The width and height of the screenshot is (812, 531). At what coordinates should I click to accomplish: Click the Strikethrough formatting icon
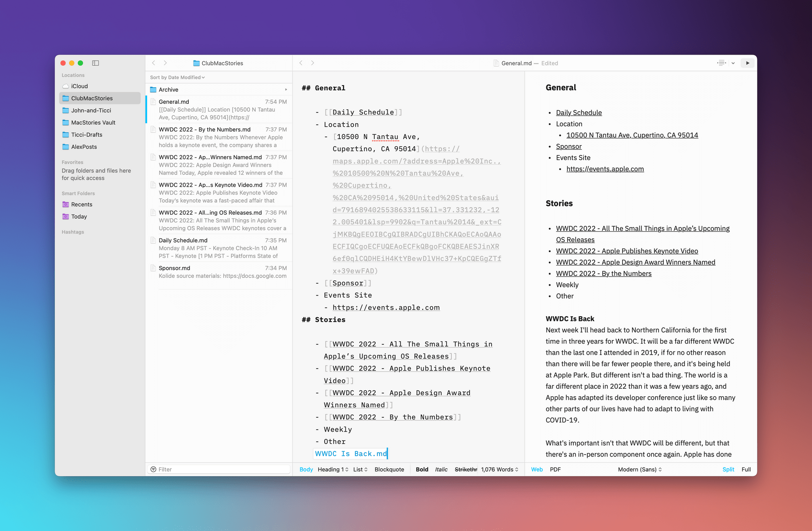coord(465,469)
